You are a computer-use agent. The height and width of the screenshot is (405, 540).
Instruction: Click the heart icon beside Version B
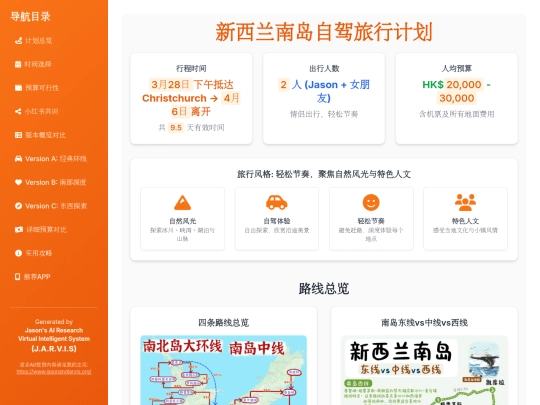click(19, 182)
